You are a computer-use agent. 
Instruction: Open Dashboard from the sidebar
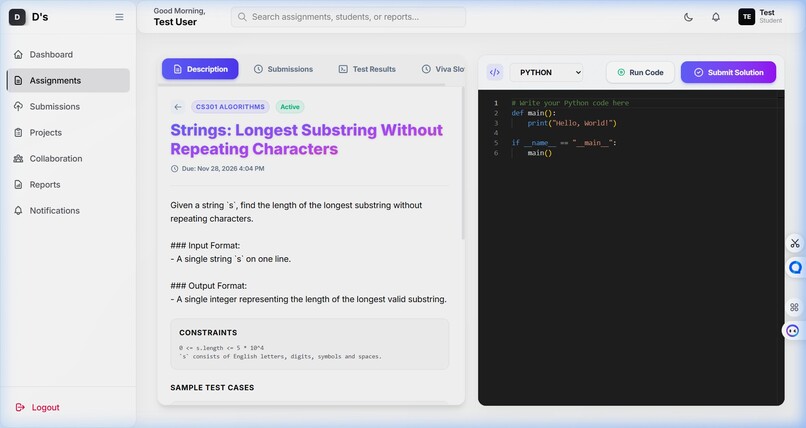coord(68,54)
